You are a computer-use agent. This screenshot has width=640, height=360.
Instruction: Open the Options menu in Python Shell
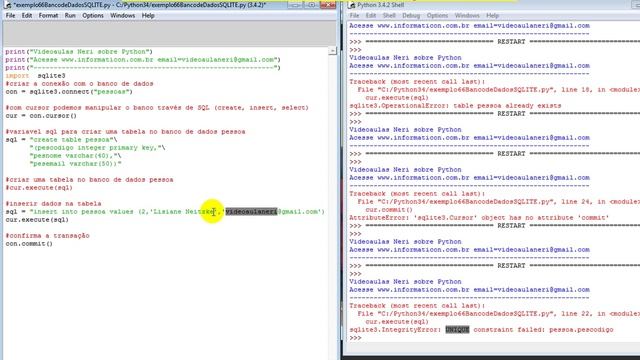(x=437, y=16)
